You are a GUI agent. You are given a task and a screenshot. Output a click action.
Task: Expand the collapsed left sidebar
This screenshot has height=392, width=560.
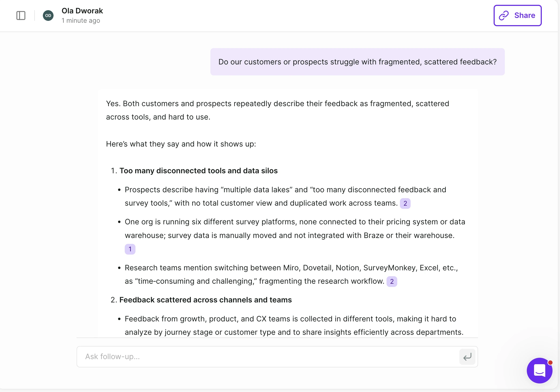tap(21, 16)
